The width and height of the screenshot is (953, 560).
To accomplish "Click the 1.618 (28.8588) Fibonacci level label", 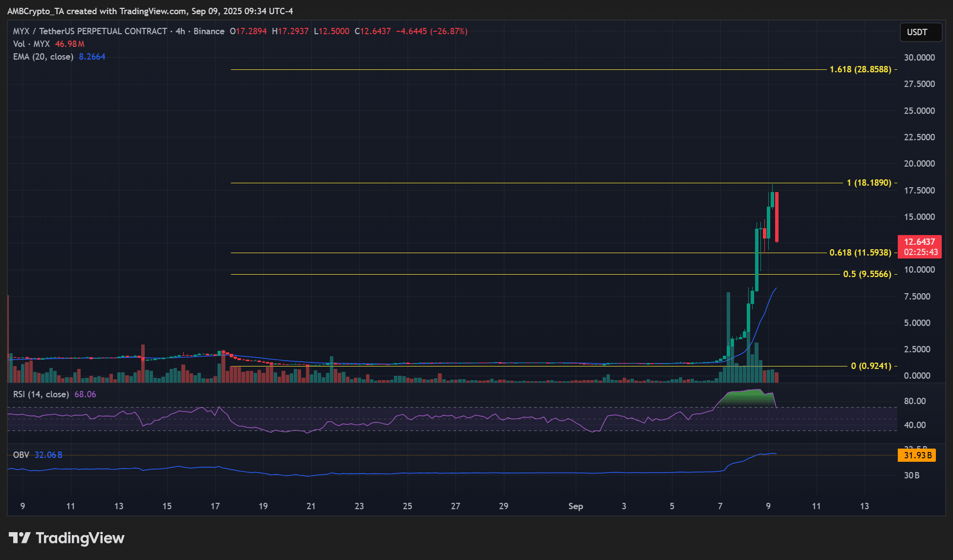I will tap(860, 69).
